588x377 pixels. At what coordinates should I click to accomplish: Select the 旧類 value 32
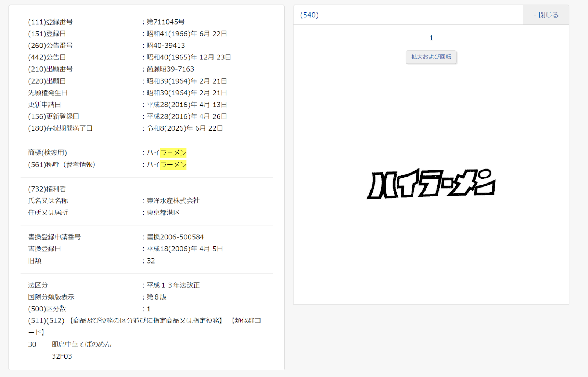[151, 261]
